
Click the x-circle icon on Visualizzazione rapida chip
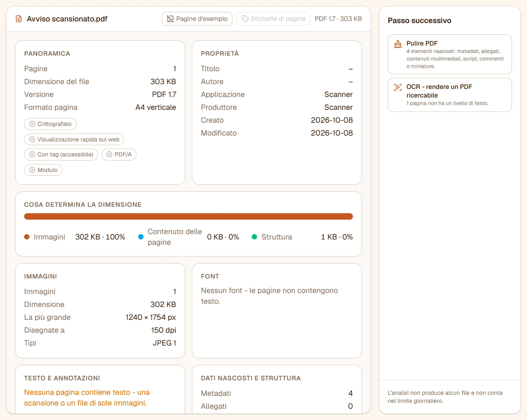32,139
